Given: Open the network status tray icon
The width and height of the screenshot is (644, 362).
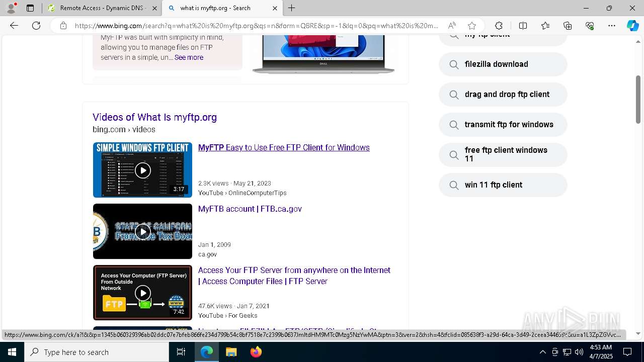Looking at the screenshot, I should click(567, 352).
